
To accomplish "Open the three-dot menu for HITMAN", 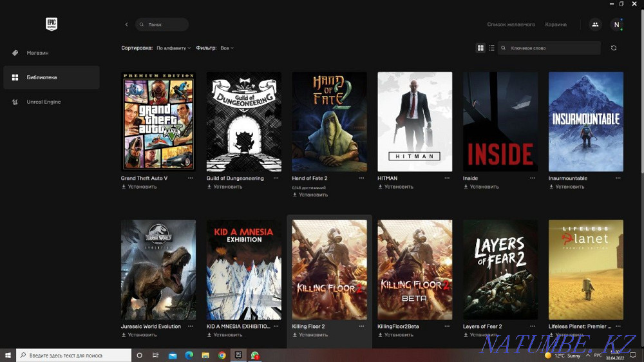I will tap(446, 178).
